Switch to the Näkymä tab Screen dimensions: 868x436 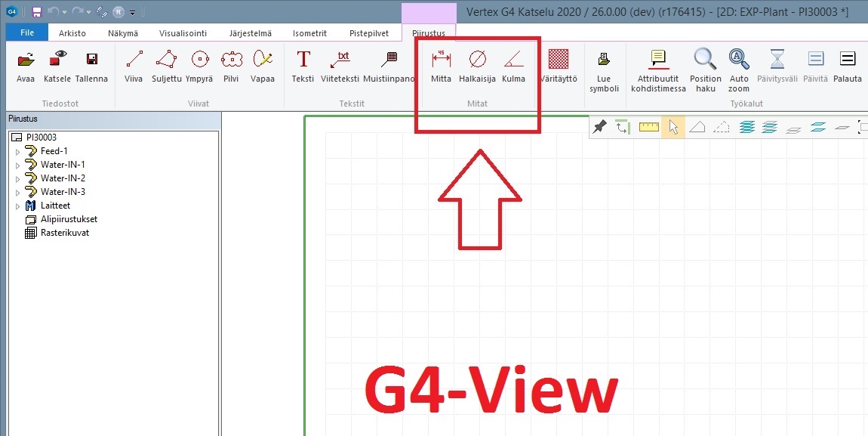pos(123,33)
